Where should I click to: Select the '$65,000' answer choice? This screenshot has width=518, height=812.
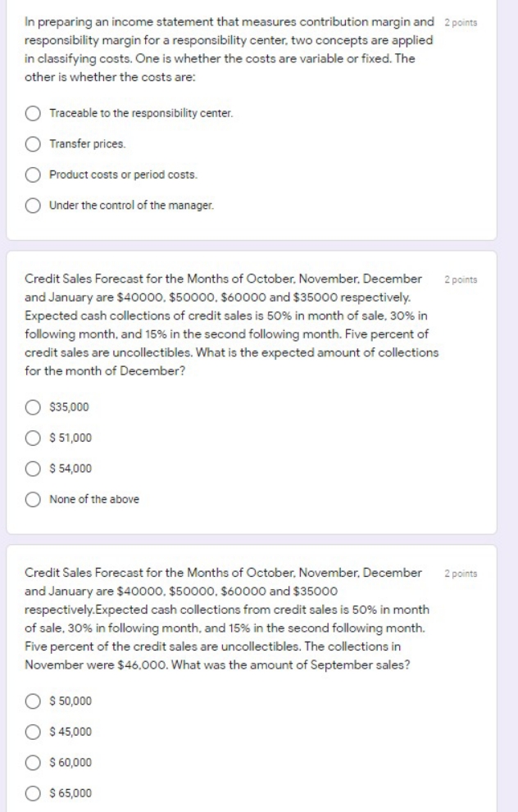click(x=34, y=793)
